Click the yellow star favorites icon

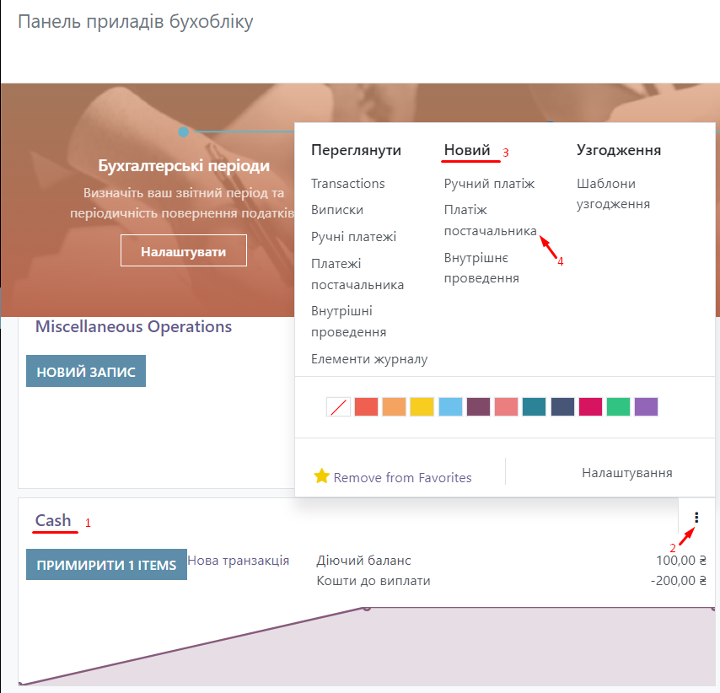click(321, 476)
